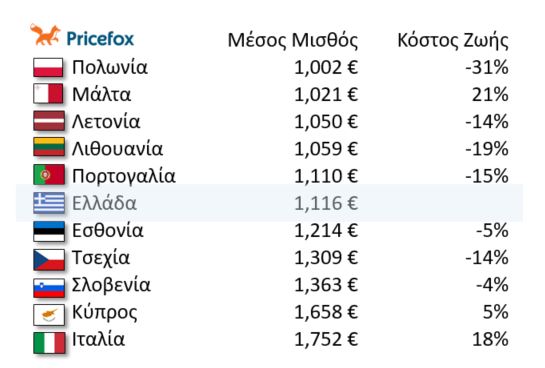The image size is (545, 368).
Task: Select the Slovenia flag icon
Action: point(49,288)
